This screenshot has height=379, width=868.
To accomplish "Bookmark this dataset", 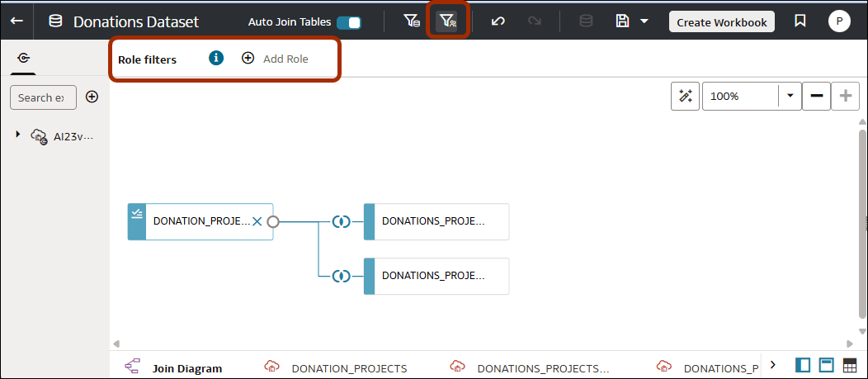I will (x=800, y=21).
